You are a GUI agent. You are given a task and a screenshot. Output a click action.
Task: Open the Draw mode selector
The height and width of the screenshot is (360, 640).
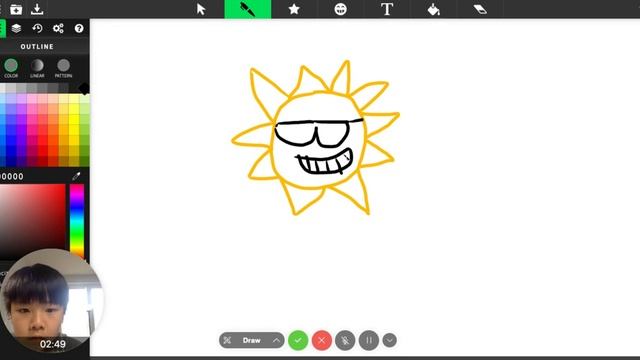pyautogui.click(x=251, y=340)
